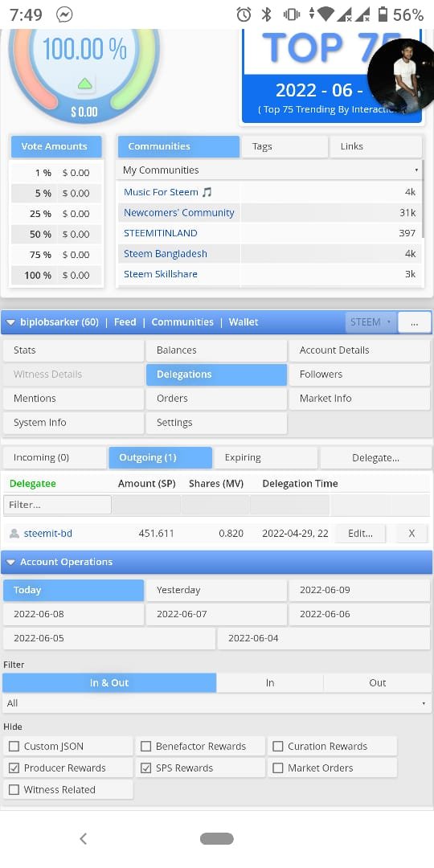Open the steemit-bd delegatee link

(48, 534)
